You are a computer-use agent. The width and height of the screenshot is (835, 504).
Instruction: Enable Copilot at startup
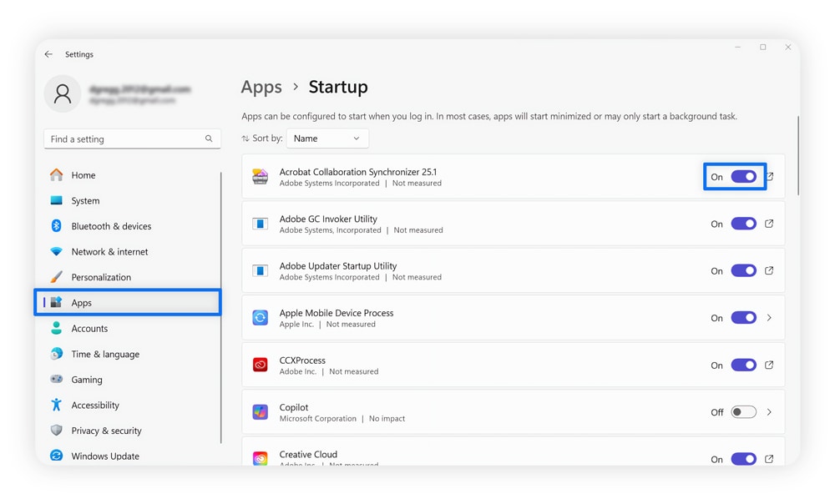[742, 411]
